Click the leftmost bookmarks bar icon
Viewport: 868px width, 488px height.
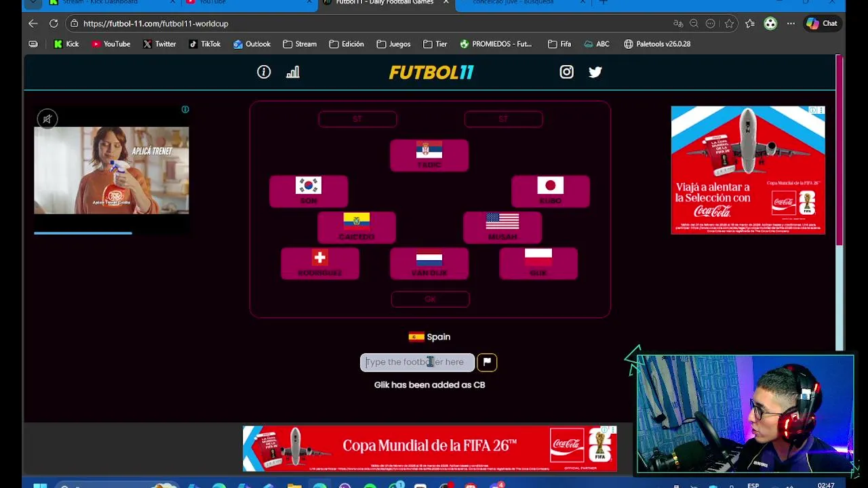click(33, 44)
